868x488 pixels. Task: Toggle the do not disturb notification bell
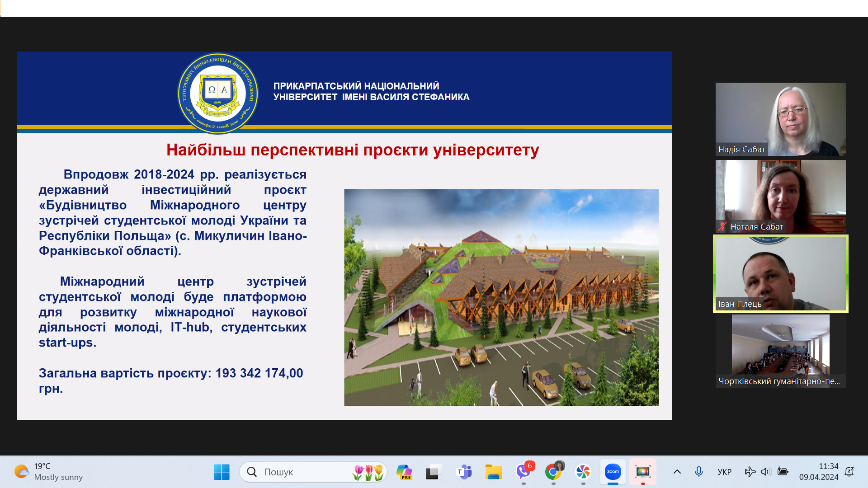coord(849,472)
